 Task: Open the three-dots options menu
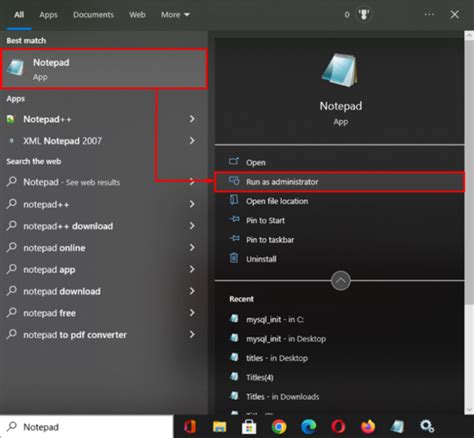[429, 14]
